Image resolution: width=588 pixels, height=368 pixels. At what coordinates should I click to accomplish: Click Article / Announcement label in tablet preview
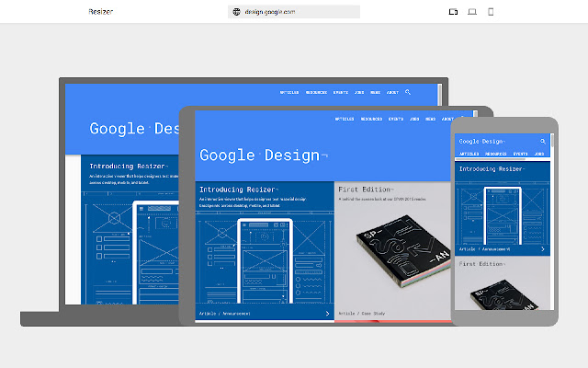tap(224, 313)
